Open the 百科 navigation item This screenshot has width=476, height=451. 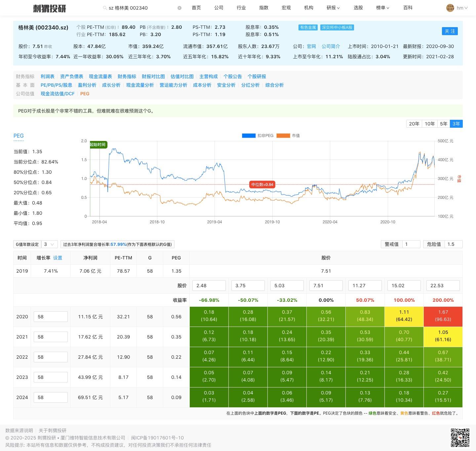pyautogui.click(x=408, y=8)
